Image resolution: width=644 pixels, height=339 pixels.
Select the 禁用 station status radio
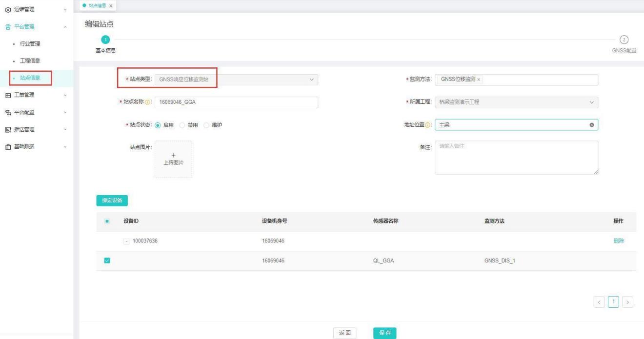pos(182,125)
